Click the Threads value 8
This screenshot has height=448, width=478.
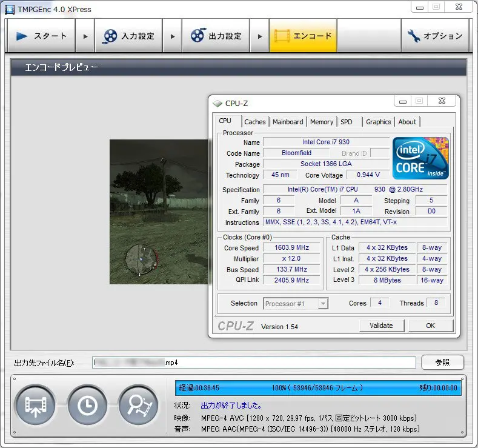tap(436, 303)
